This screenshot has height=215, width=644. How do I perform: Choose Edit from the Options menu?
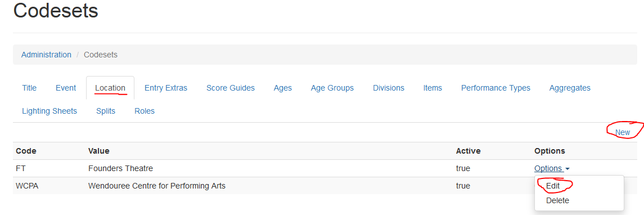[553, 186]
